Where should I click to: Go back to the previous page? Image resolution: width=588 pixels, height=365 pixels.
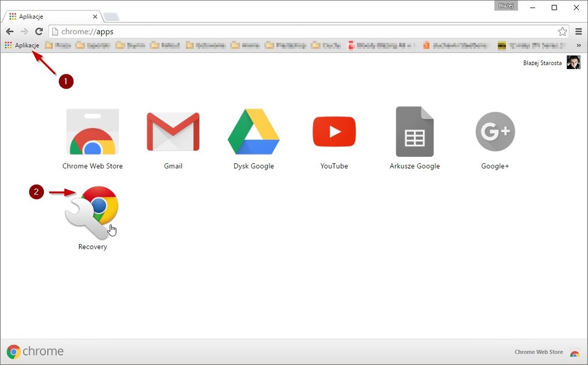[x=10, y=32]
